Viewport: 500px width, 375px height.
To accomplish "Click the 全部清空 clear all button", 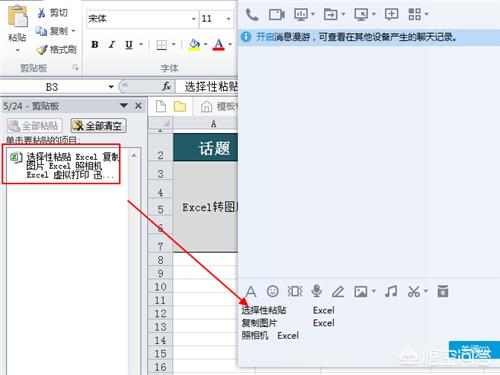I will [x=98, y=126].
